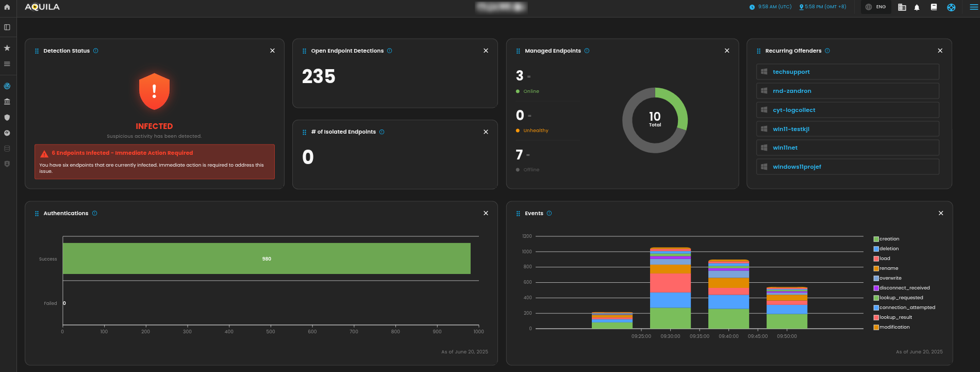
Task: Select the blue radar sidebar icon
Action: 7,86
